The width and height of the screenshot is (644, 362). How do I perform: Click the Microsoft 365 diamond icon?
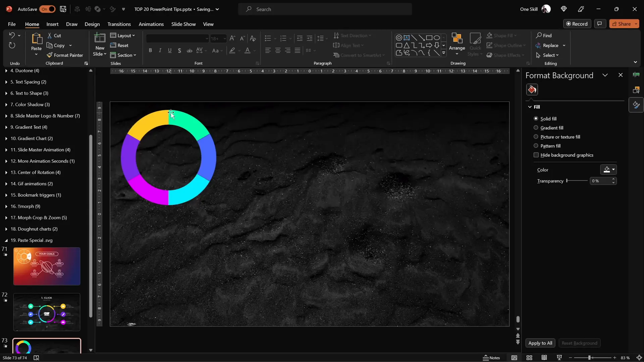[x=563, y=9]
